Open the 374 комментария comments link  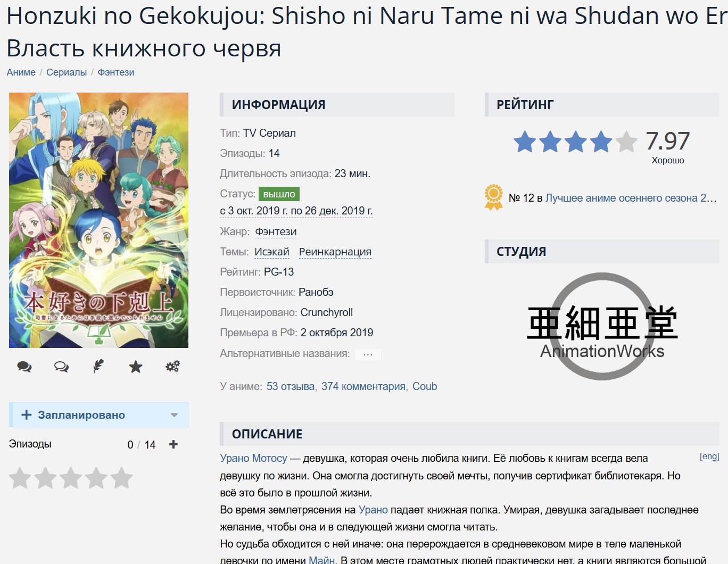[x=363, y=386]
